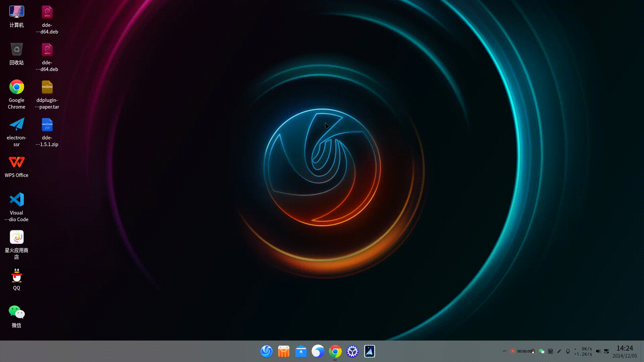644x362 pixels.
Task: Open the orange App Store dock icon
Action: (x=284, y=351)
